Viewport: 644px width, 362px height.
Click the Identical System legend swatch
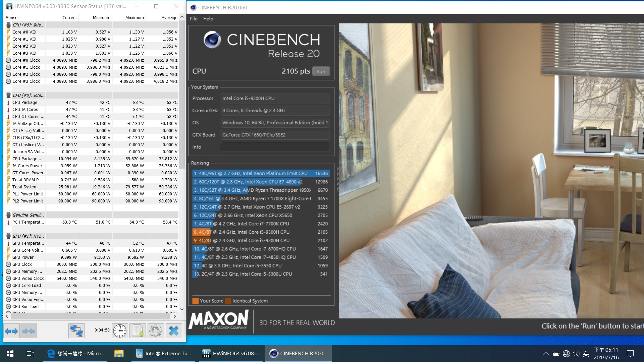pos(228,301)
